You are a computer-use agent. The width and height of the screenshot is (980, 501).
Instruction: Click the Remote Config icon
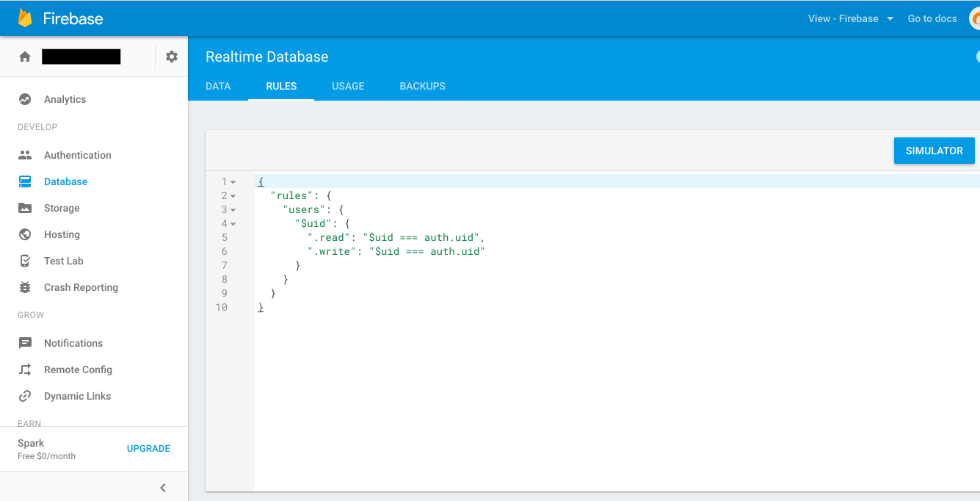coord(25,370)
